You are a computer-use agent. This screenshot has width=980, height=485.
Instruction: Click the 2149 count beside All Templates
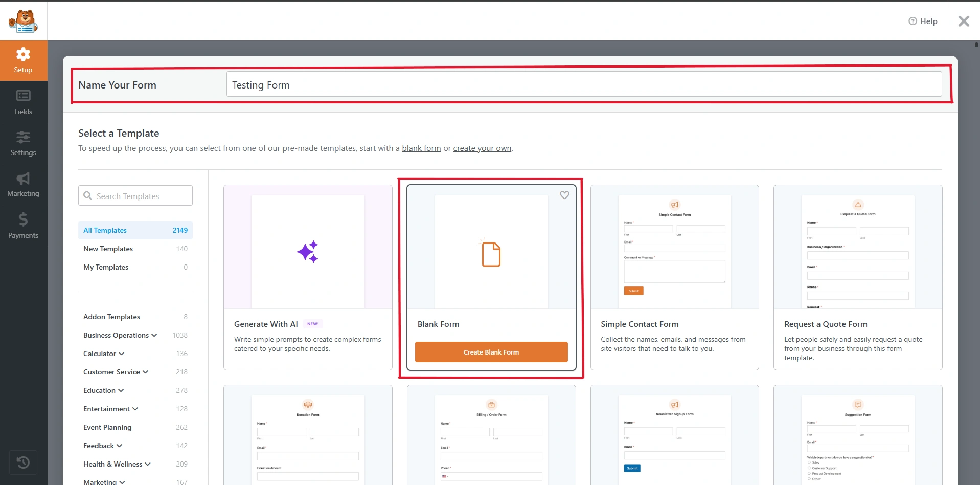click(180, 230)
